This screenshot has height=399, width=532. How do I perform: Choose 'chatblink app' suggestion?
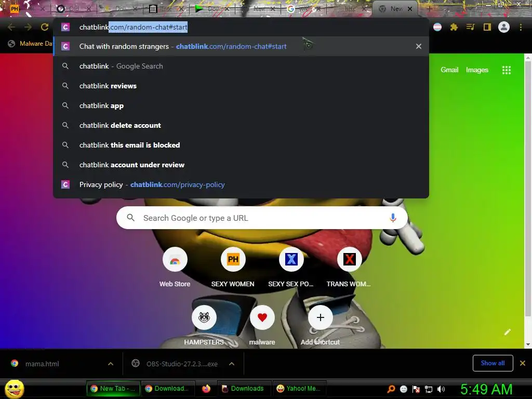pos(241,105)
